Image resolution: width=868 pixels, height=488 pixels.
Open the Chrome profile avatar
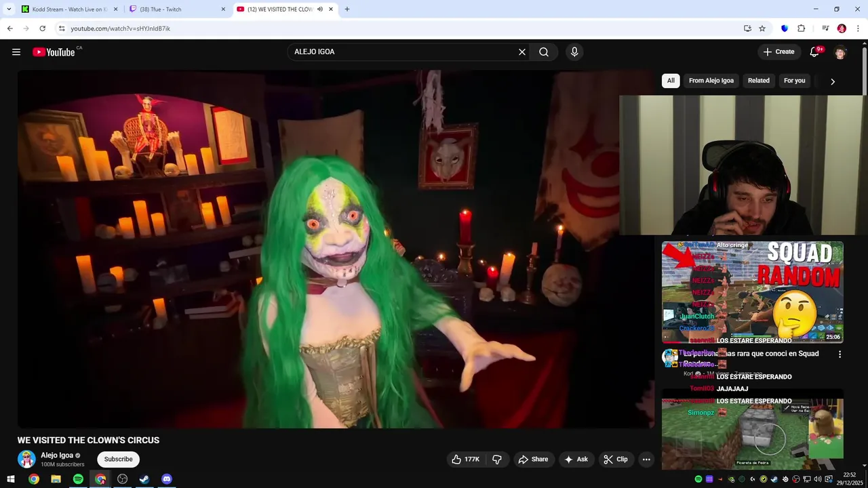842,28
